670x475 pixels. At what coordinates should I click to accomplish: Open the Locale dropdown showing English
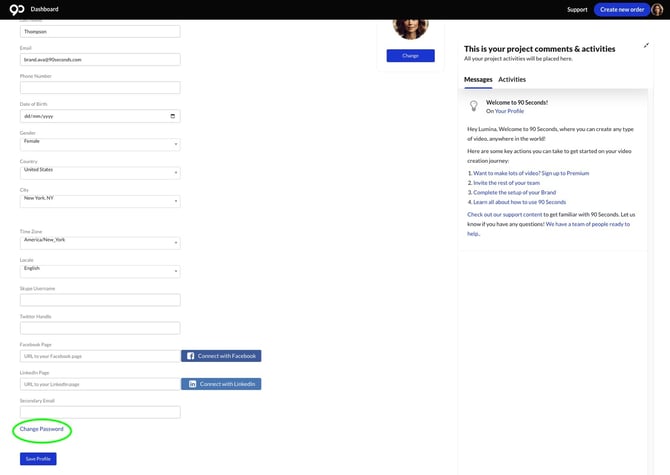pyautogui.click(x=100, y=271)
